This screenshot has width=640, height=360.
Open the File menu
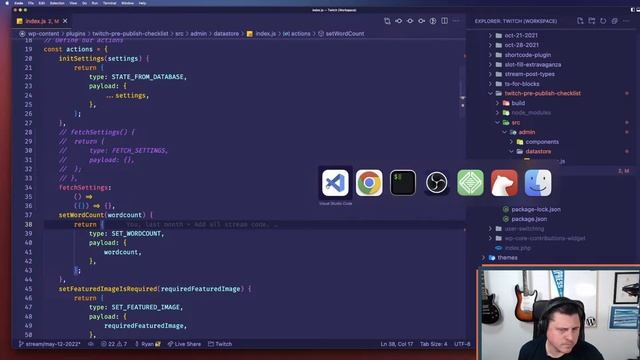(x=31, y=3)
